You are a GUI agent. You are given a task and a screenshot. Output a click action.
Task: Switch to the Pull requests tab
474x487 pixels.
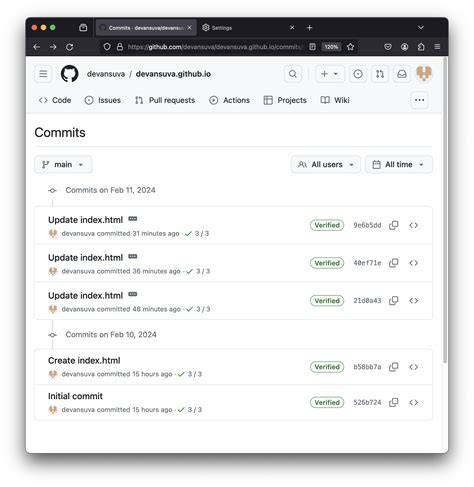pos(165,100)
